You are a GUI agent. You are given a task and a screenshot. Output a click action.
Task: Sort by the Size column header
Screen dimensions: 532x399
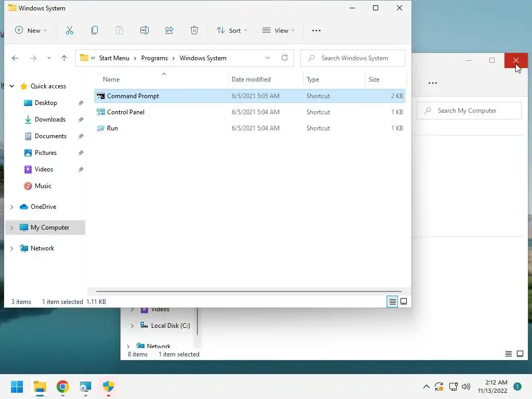(x=374, y=79)
